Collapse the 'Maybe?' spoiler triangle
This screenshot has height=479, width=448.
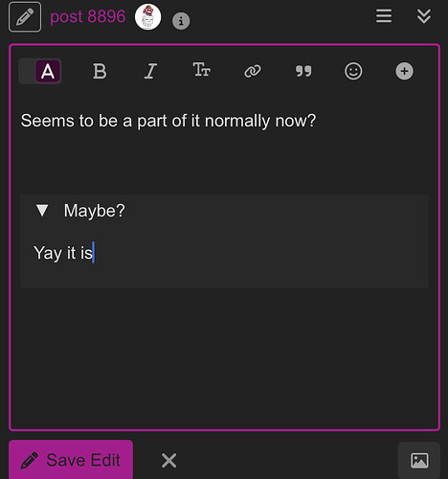(x=42, y=211)
